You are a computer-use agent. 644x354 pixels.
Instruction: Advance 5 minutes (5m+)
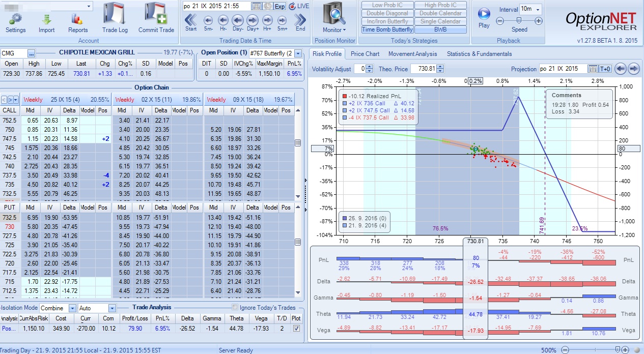[x=283, y=23]
